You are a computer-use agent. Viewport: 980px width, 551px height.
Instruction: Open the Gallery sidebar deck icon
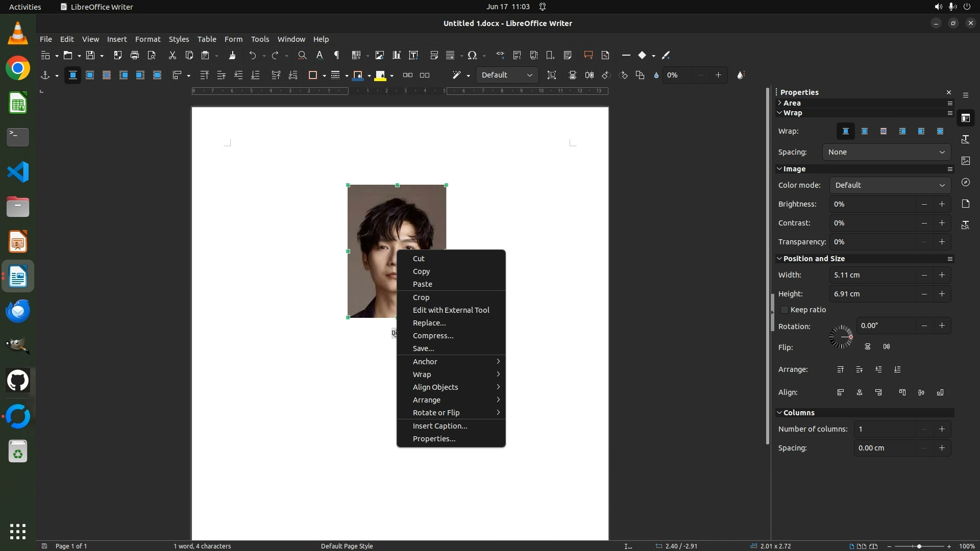966,161
